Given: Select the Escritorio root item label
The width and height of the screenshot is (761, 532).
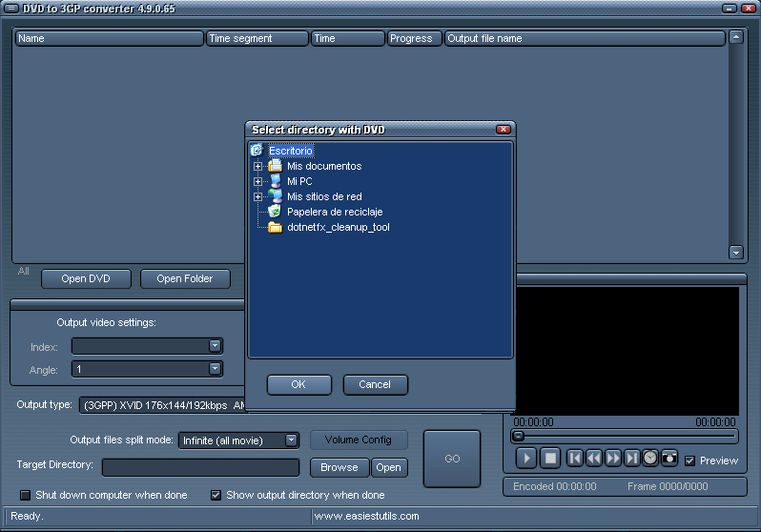Looking at the screenshot, I should tap(291, 151).
